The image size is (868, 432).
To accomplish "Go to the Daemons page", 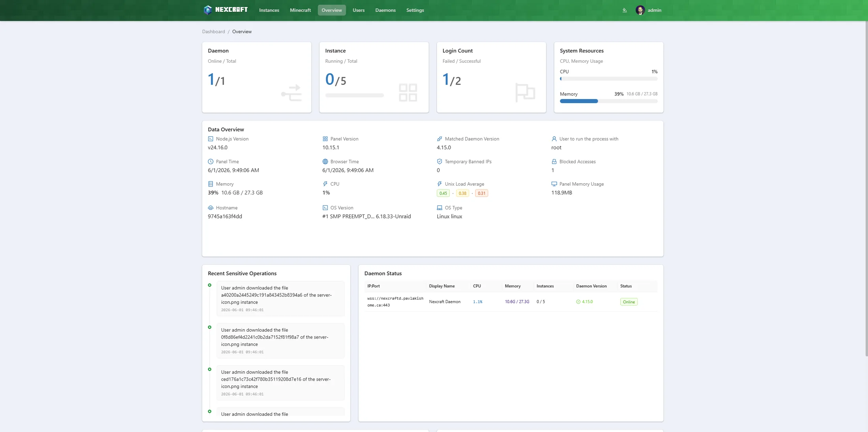I will pos(385,10).
